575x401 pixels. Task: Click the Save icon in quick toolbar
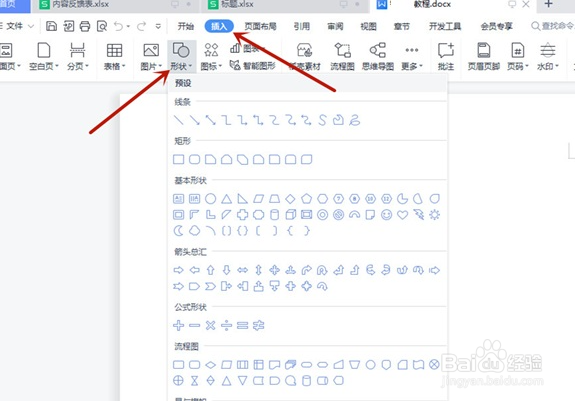[51, 26]
